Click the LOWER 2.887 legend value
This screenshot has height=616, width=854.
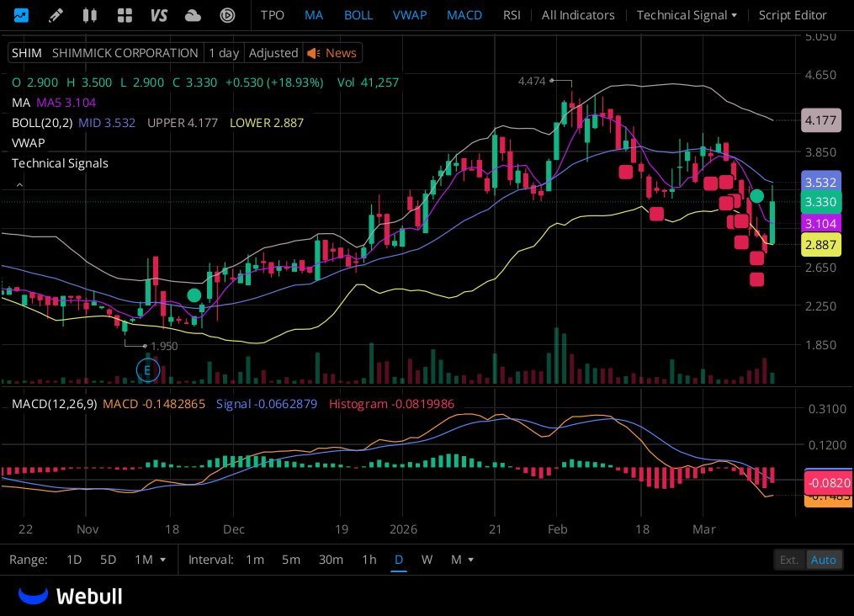pos(267,123)
